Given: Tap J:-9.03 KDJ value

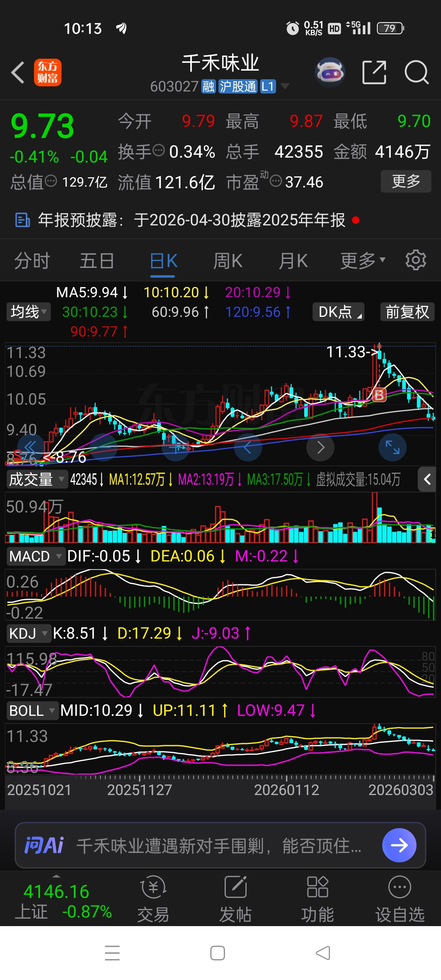Looking at the screenshot, I should [x=221, y=633].
